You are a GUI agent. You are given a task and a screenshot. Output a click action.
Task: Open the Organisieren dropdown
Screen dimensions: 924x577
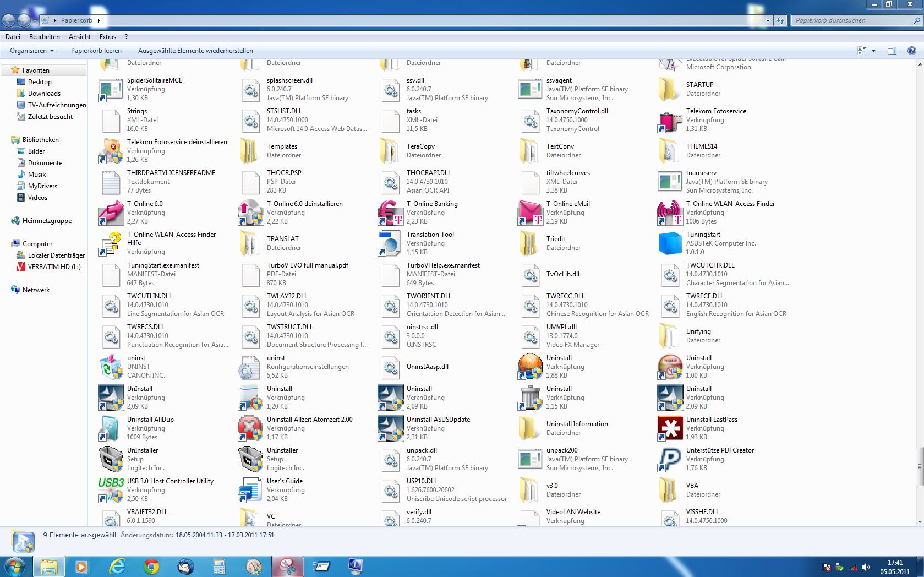(32, 51)
